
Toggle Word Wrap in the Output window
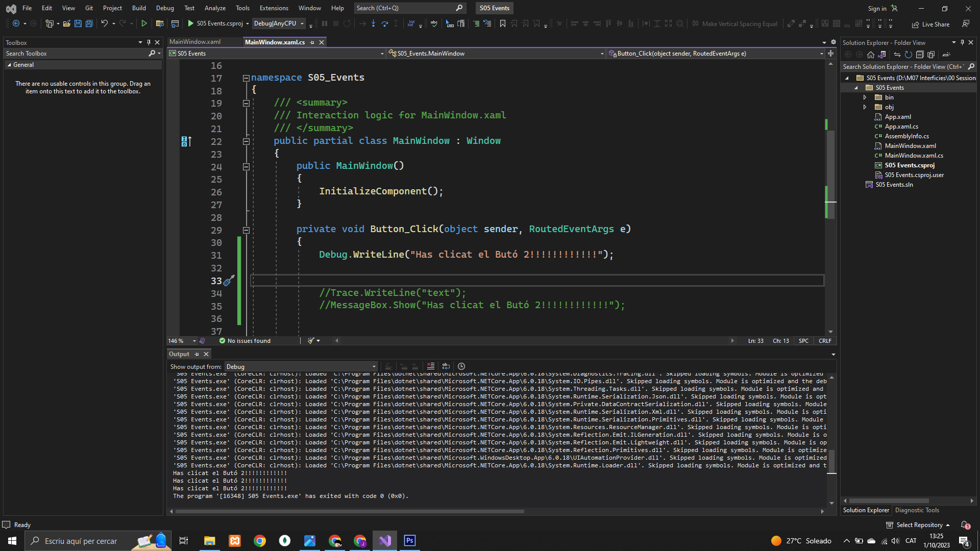pyautogui.click(x=446, y=366)
